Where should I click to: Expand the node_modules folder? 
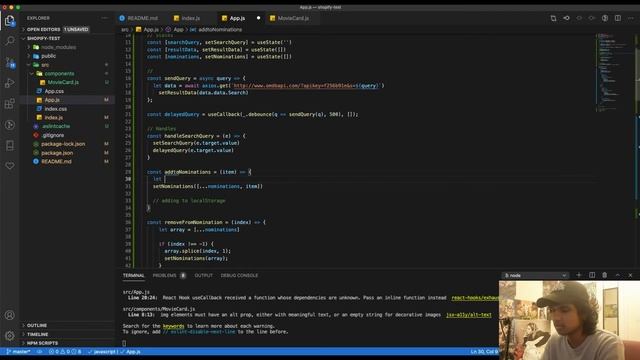(x=58, y=47)
